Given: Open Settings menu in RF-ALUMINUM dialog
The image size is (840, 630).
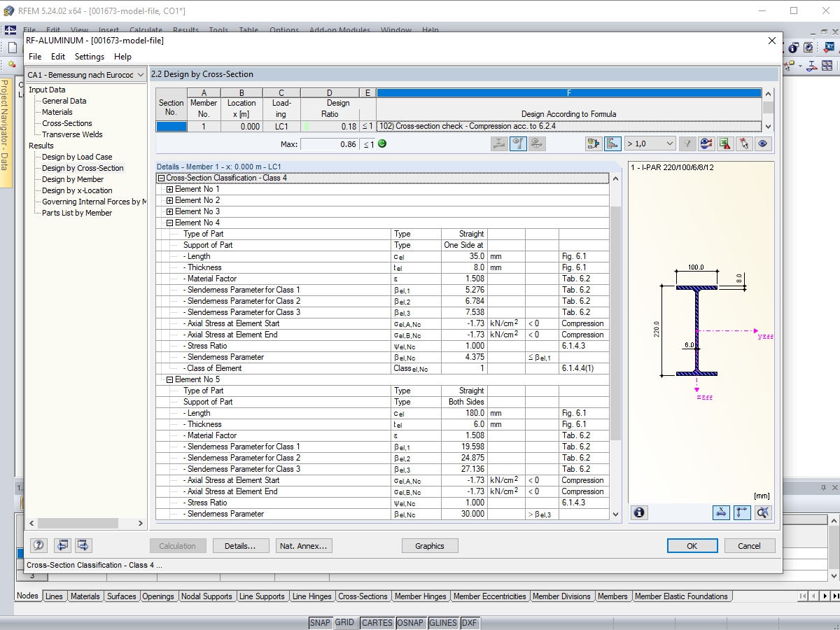Looking at the screenshot, I should (x=90, y=57).
